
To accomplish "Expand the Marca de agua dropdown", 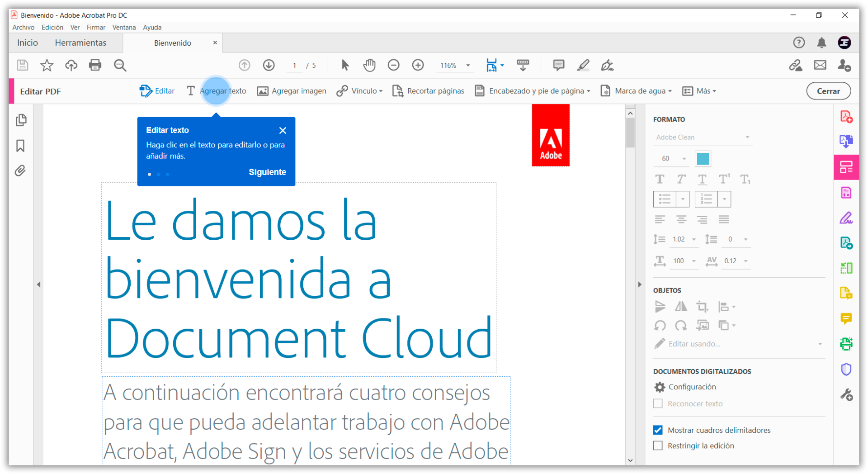I will pos(636,91).
